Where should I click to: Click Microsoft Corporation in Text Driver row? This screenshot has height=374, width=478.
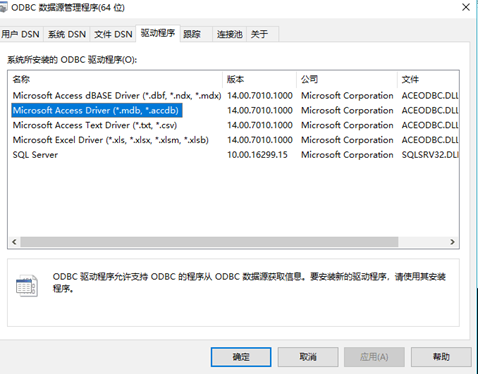coord(347,125)
